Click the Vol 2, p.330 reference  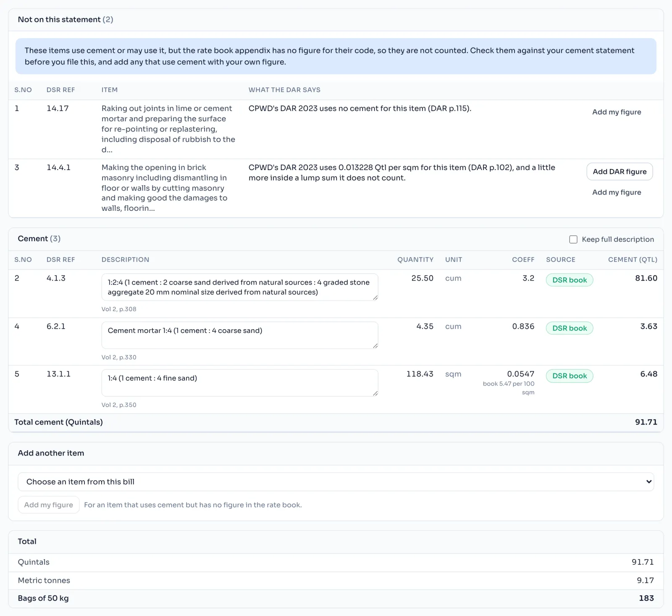pos(119,357)
